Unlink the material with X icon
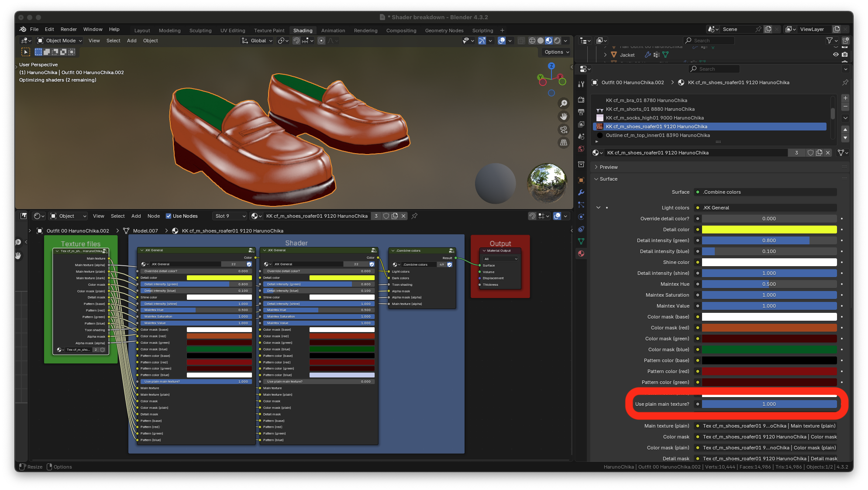Screen dimensions: 868x490 [x=827, y=153]
